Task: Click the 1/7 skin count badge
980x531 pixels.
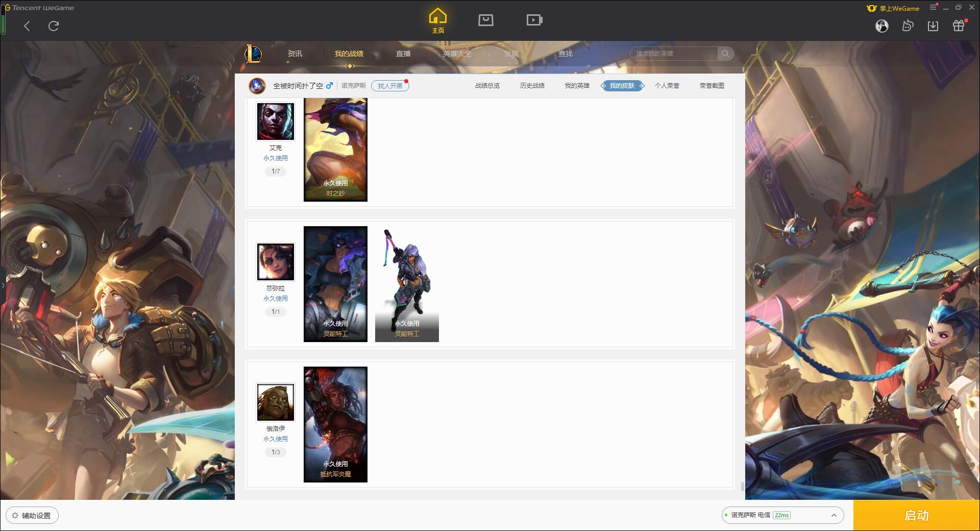Action: click(x=276, y=172)
